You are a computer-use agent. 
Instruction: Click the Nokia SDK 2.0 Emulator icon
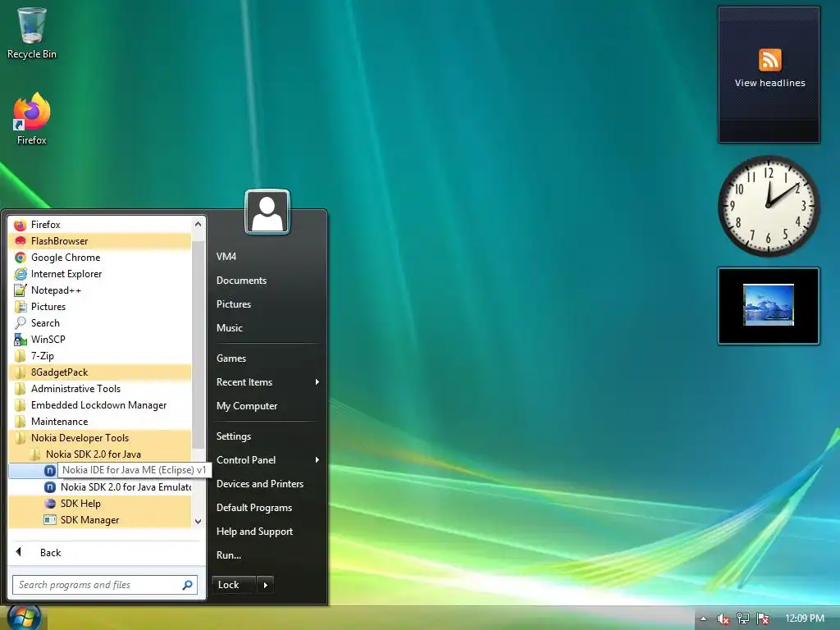point(50,487)
